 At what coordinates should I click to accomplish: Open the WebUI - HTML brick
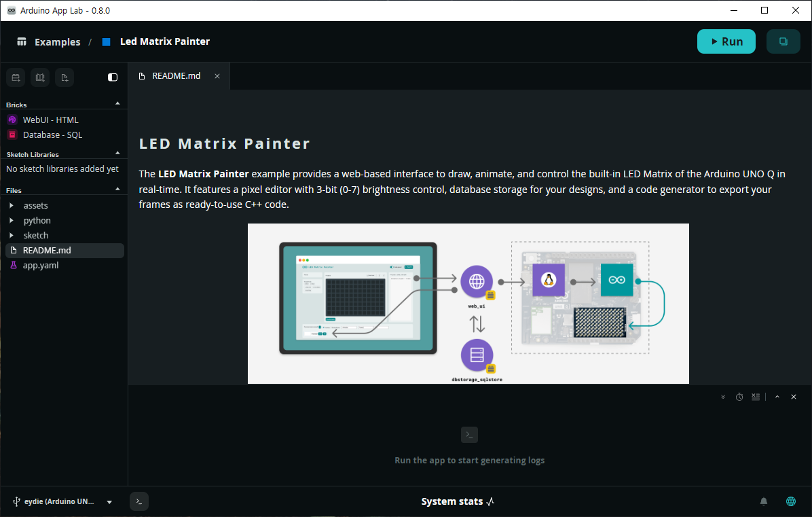tap(50, 120)
